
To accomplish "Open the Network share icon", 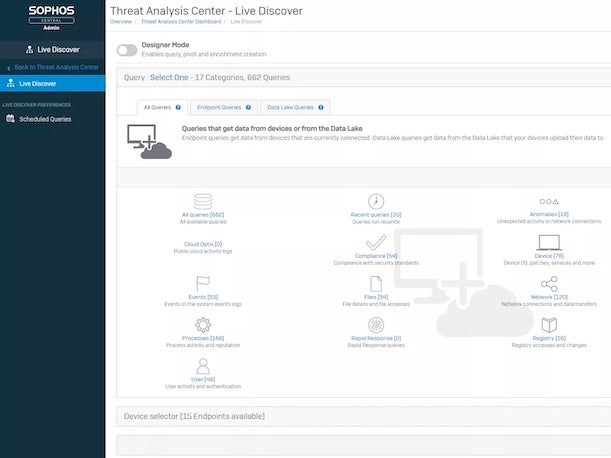I will [x=548, y=284].
